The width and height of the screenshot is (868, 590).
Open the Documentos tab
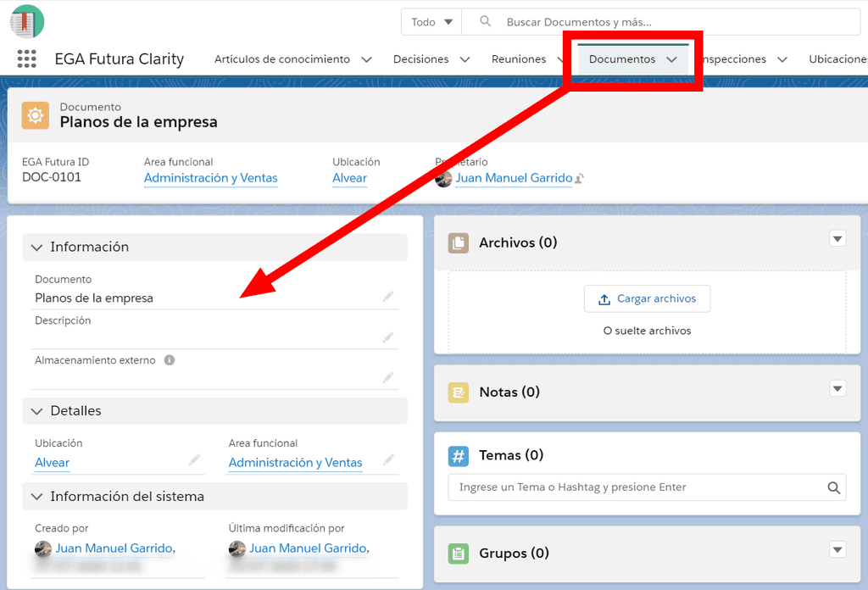(621, 59)
